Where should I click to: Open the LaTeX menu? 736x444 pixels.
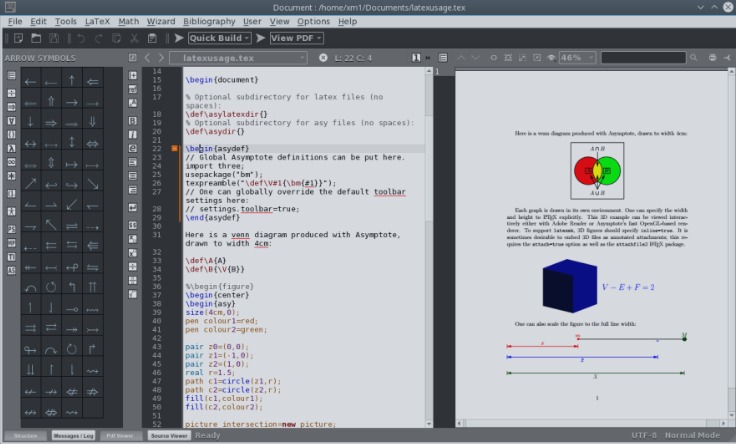[x=97, y=21]
